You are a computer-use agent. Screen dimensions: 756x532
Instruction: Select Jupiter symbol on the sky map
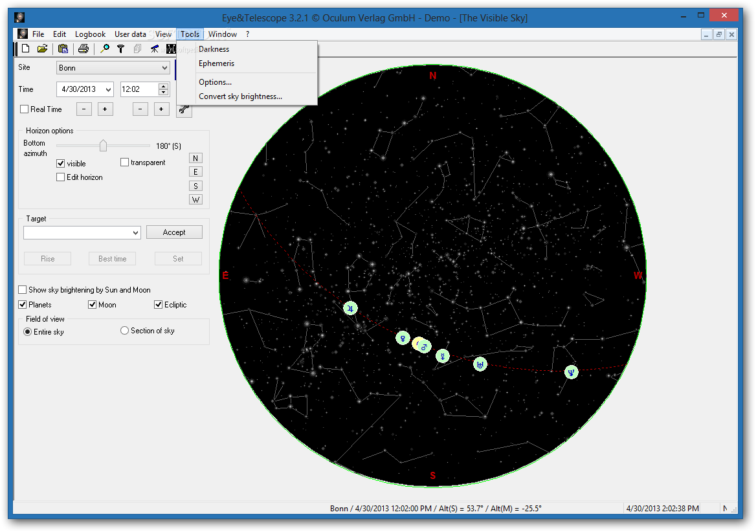(x=351, y=308)
